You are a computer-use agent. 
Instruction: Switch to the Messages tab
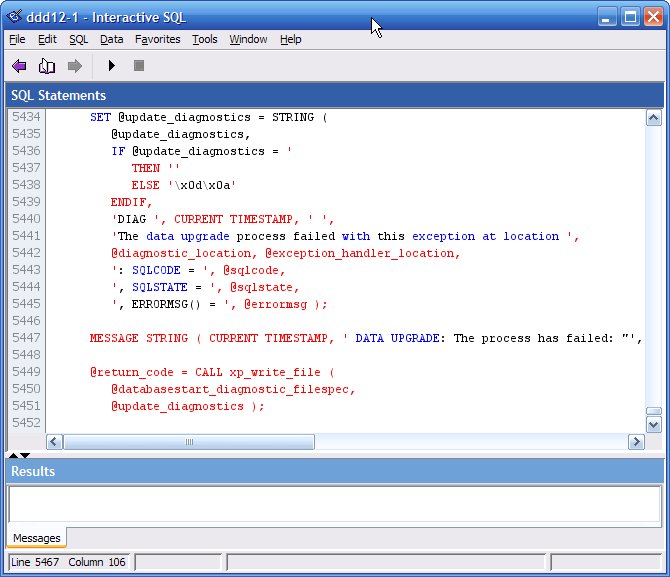[x=37, y=538]
